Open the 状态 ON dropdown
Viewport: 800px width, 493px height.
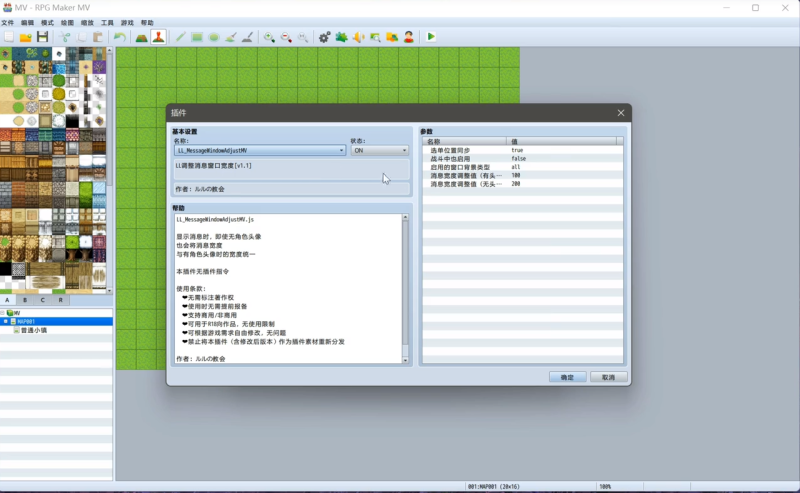(x=380, y=151)
